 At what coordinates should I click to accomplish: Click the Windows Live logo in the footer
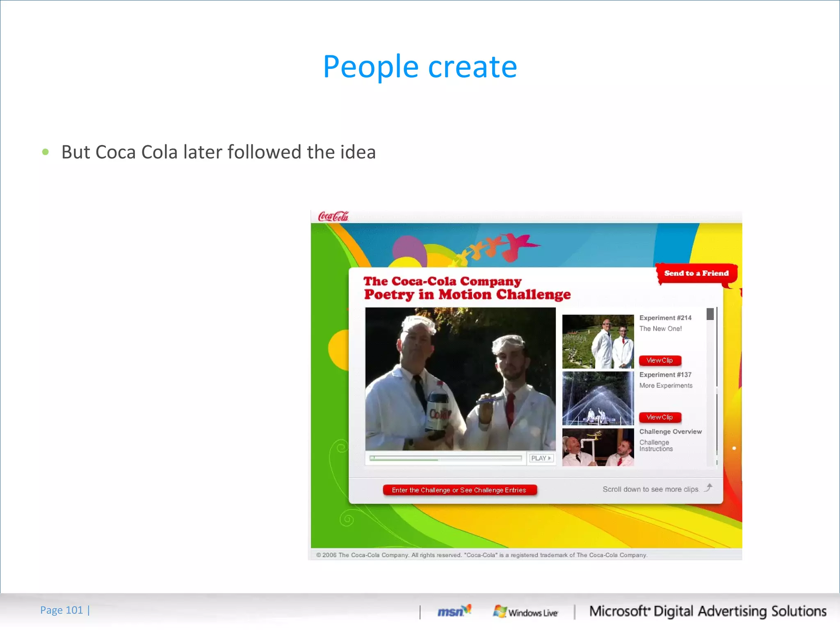point(525,612)
